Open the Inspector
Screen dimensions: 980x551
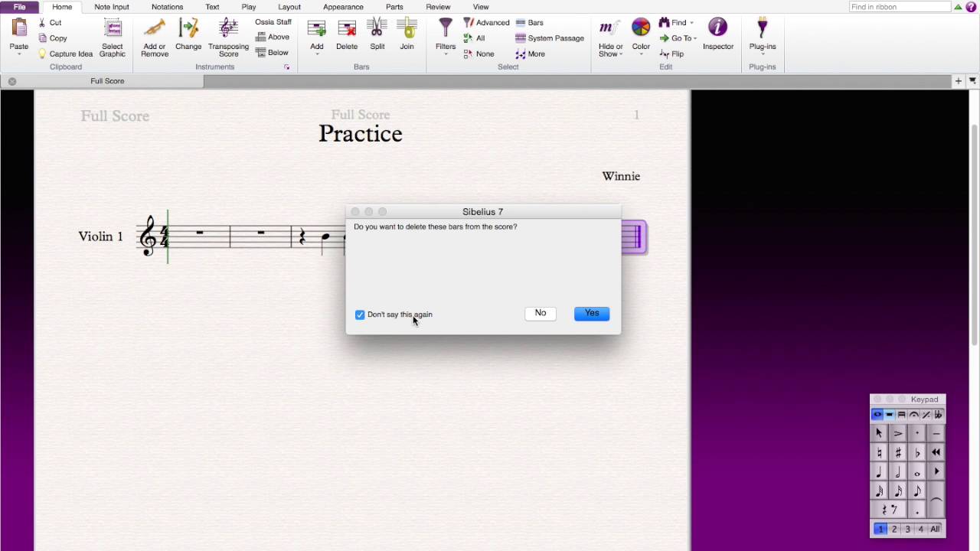coord(718,34)
